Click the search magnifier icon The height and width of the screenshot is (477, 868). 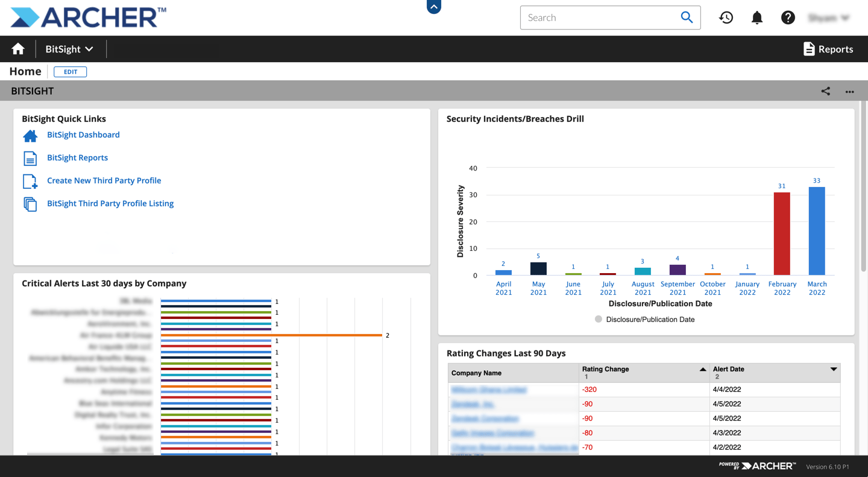tap(687, 17)
